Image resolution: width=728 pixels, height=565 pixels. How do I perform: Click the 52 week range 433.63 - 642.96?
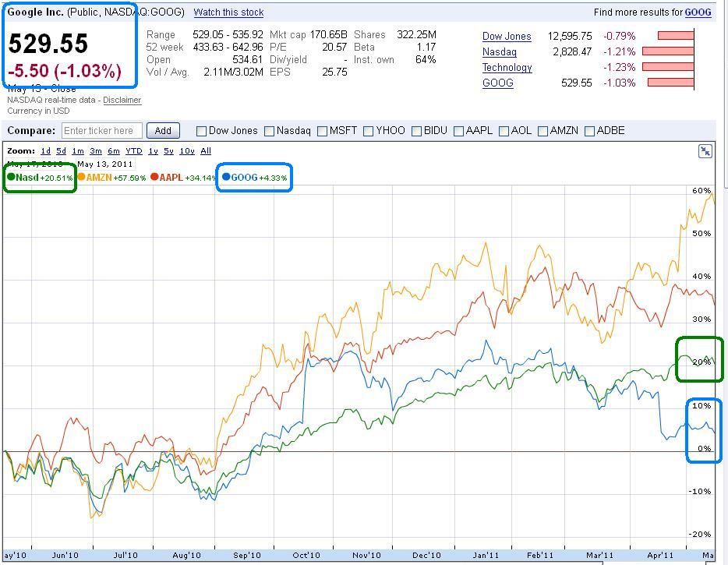(228, 48)
